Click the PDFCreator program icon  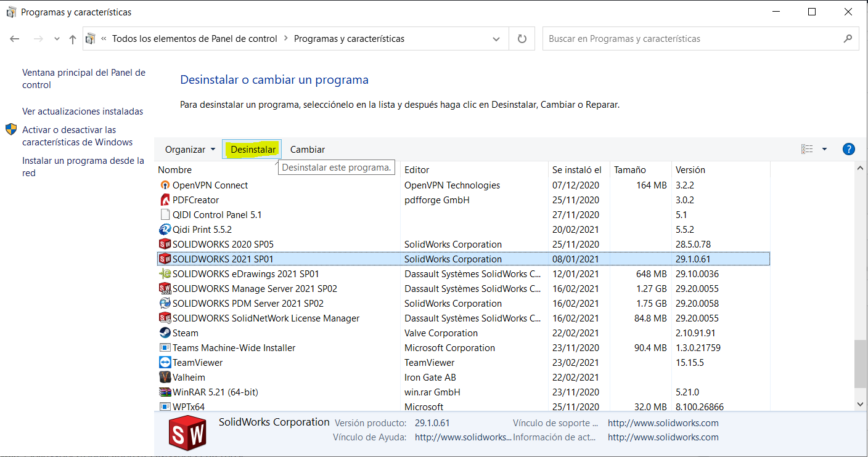click(x=165, y=200)
